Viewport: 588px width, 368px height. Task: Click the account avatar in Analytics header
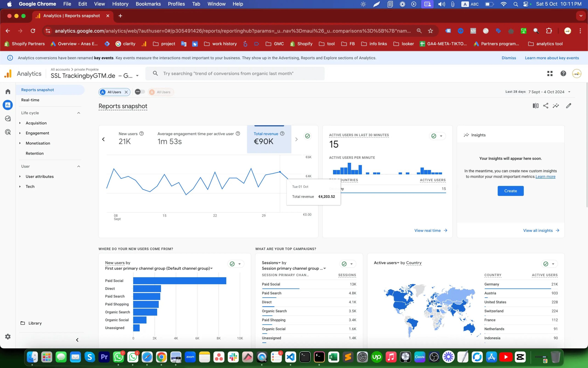(577, 74)
